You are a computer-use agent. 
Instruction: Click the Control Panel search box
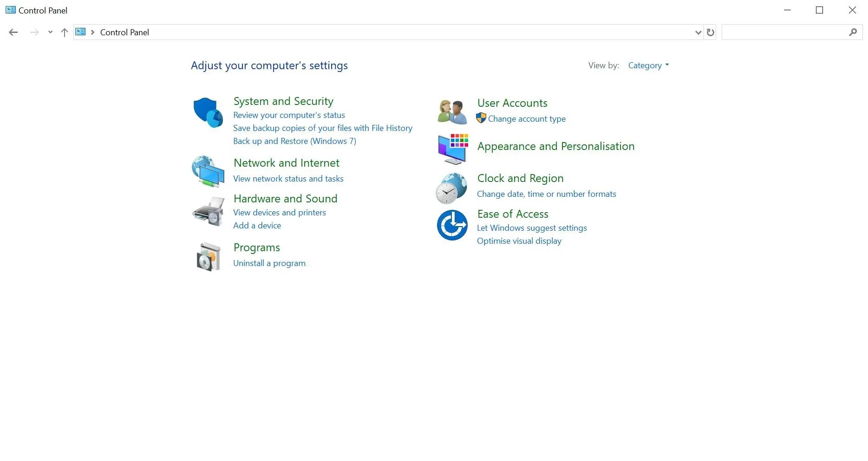[785, 32]
